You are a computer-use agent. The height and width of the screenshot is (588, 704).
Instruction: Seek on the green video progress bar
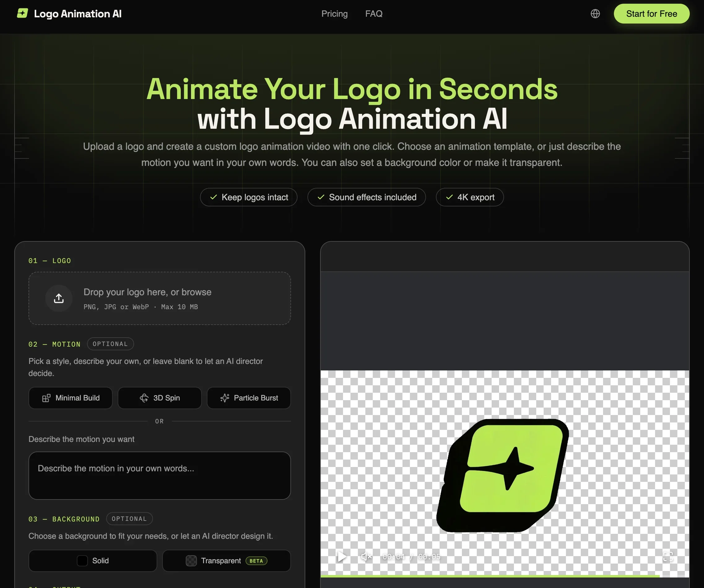(x=505, y=576)
